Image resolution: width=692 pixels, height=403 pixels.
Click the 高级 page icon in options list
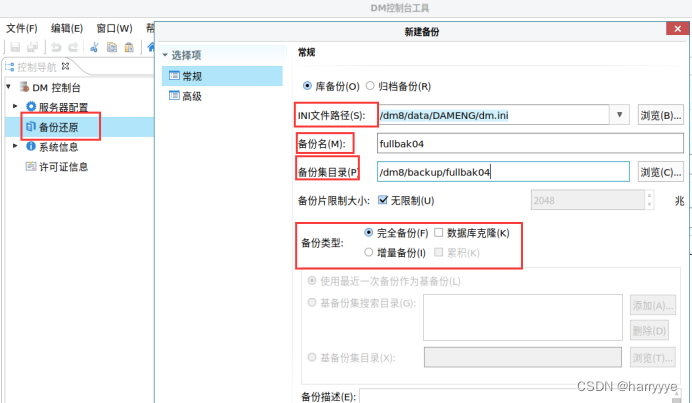[x=174, y=95]
